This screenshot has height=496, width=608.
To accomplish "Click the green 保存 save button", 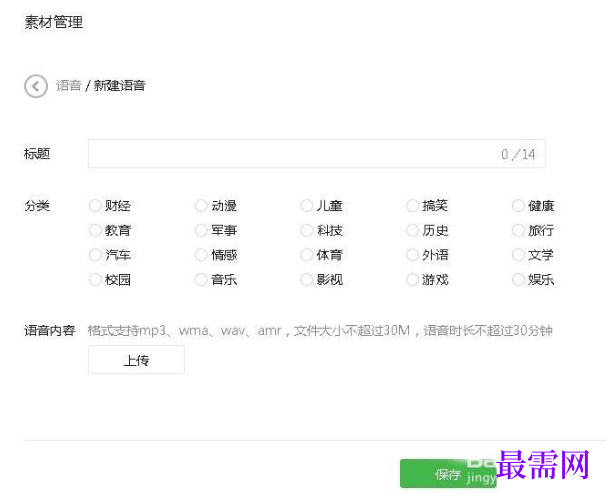I will click(448, 474).
